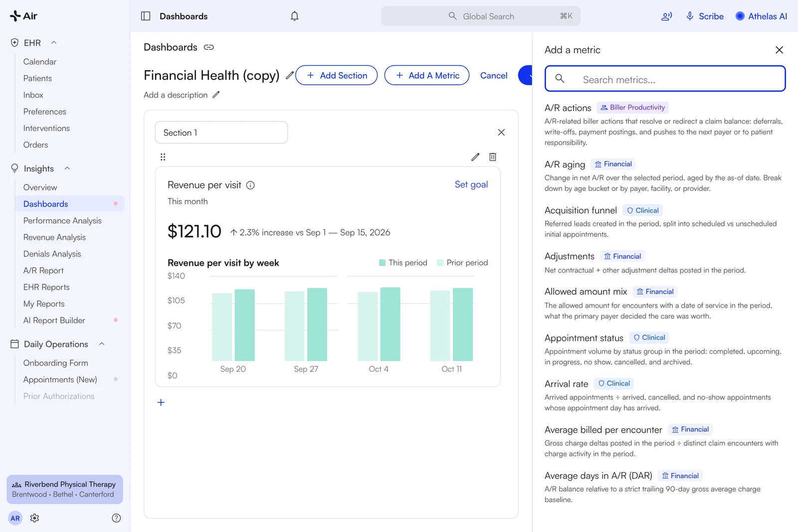This screenshot has width=798, height=532.
Task: Open Riverbend Physical Therapy location switcher
Action: pyautogui.click(x=65, y=489)
